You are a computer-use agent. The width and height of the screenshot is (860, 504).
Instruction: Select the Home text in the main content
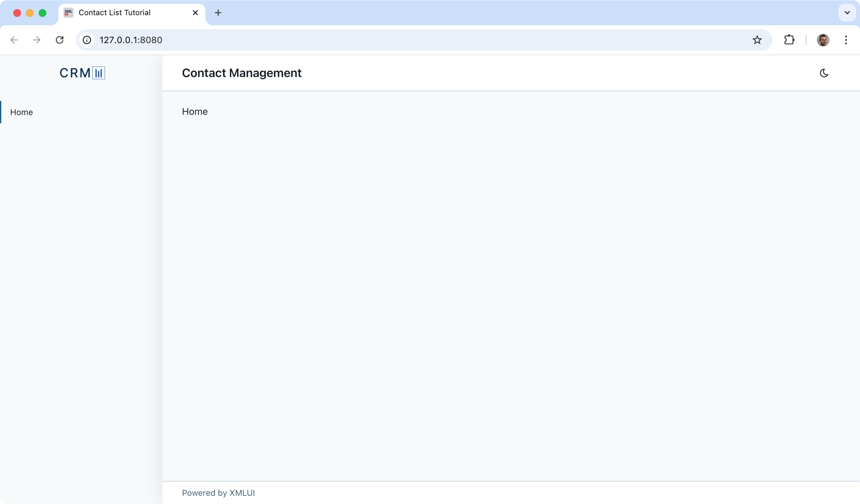[194, 111]
